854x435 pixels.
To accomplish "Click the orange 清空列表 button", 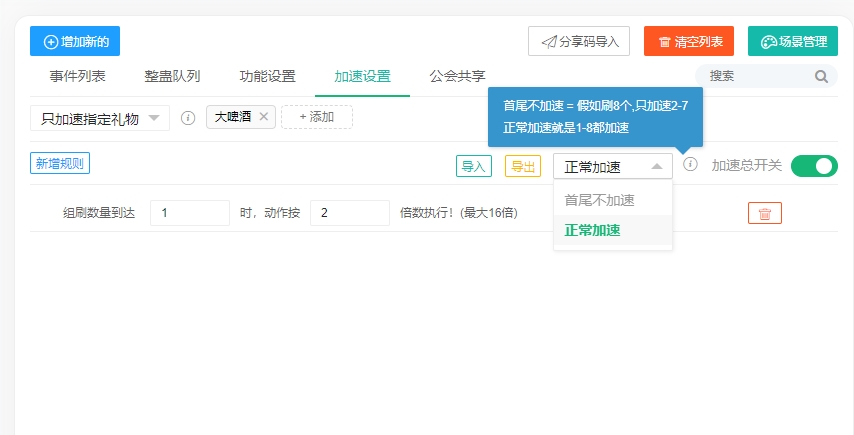I will (x=688, y=42).
